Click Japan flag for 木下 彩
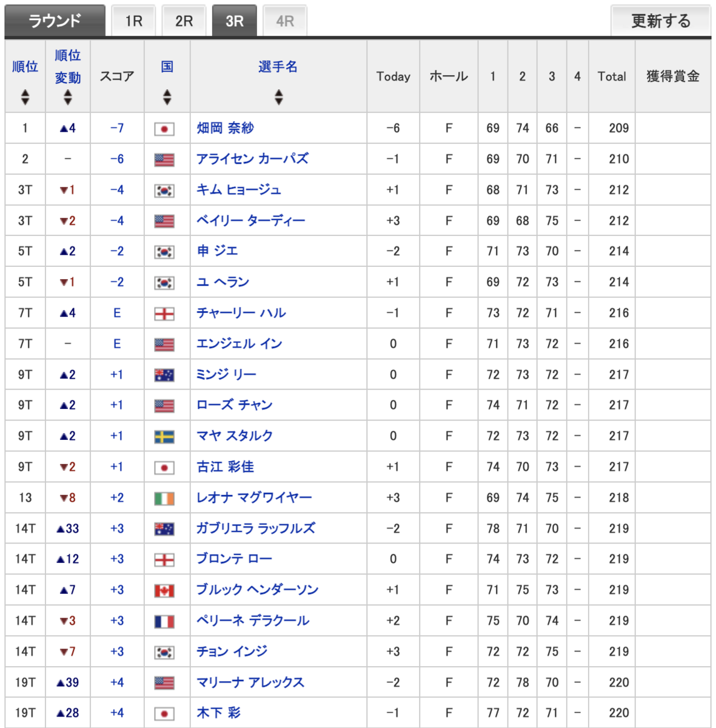Image resolution: width=716 pixels, height=728 pixels. 164,714
